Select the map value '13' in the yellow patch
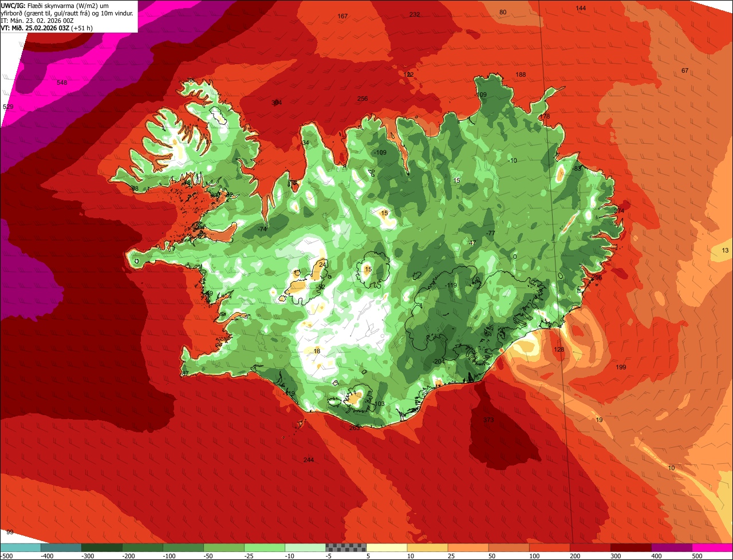Image resolution: width=733 pixels, height=560 pixels. [x=725, y=250]
